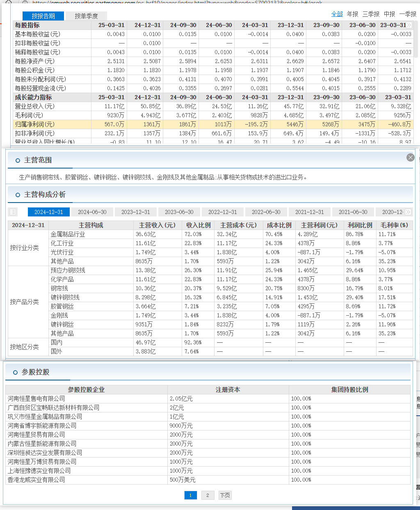Open the 2021-12-31 composition tab
Screen dimensions: 420x510
(310, 212)
